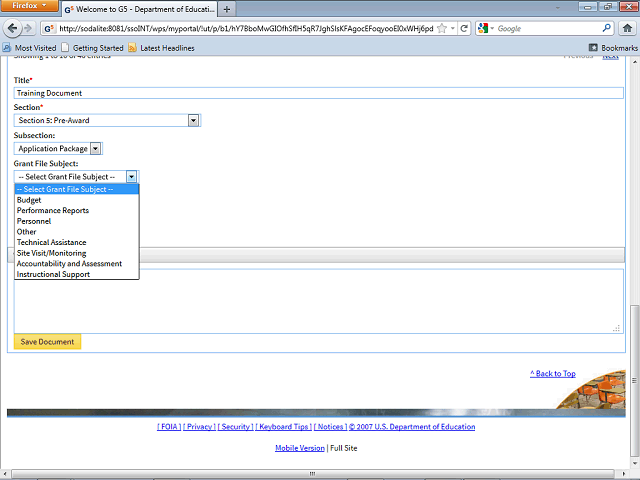This screenshot has height=480, width=640.
Task: Open the Keyboard Tips link
Action: pyautogui.click(x=284, y=427)
